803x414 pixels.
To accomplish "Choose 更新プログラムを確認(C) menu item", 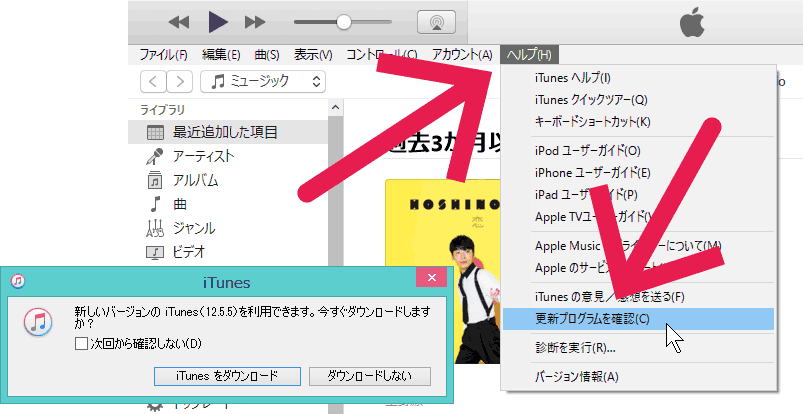I will tap(638, 319).
